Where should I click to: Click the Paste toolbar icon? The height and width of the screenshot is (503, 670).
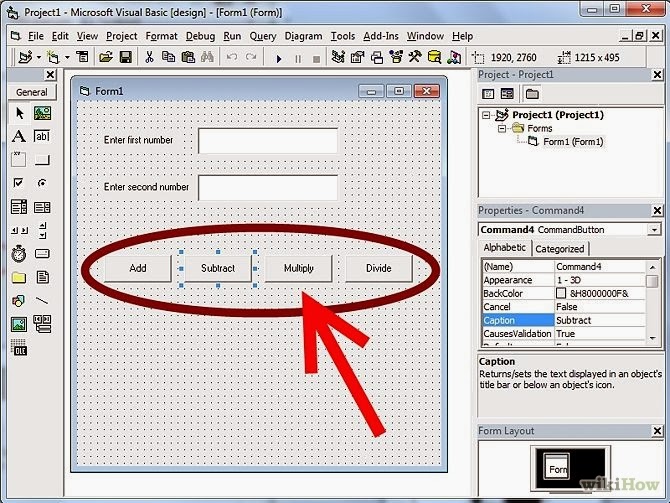188,57
